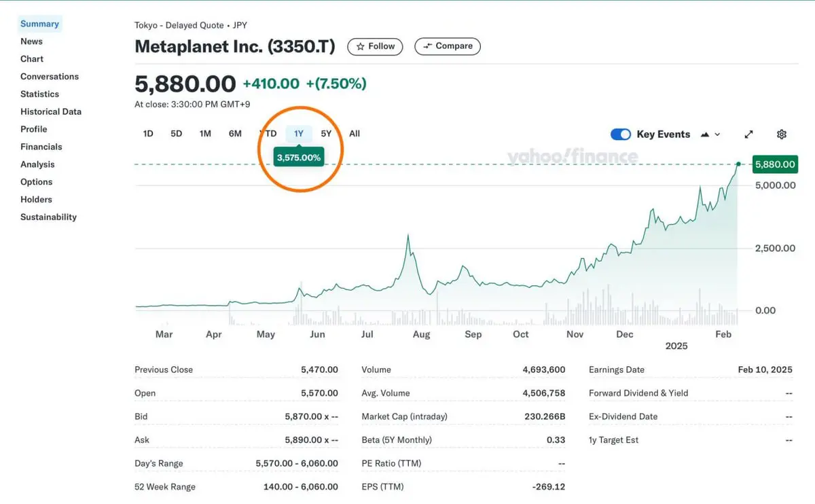The width and height of the screenshot is (815, 504).
Task: Open the Profile sidebar link
Action: click(34, 129)
